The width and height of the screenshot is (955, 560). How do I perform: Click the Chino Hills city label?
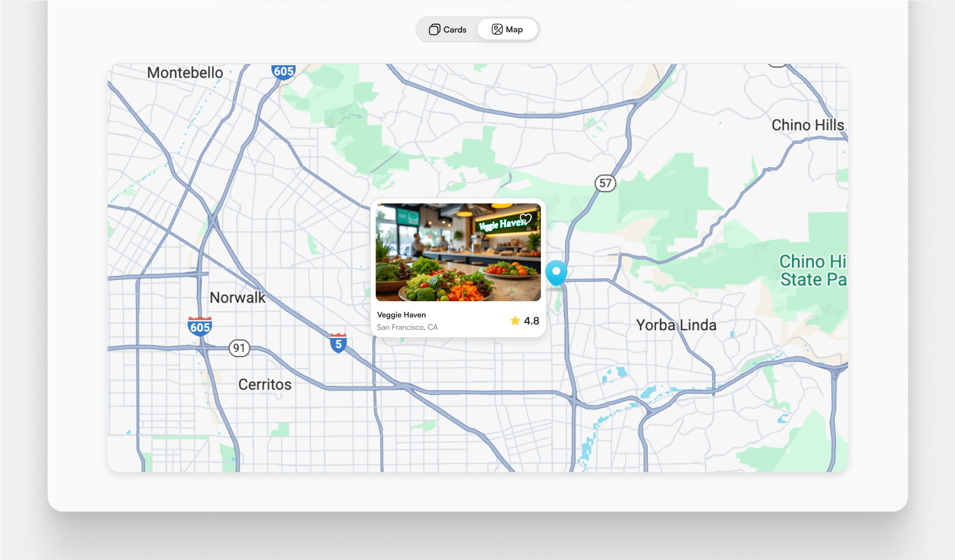pos(808,125)
